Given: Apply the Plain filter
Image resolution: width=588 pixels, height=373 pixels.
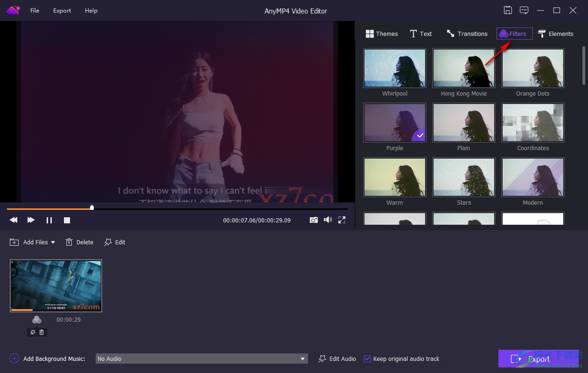Looking at the screenshot, I should coord(464,123).
